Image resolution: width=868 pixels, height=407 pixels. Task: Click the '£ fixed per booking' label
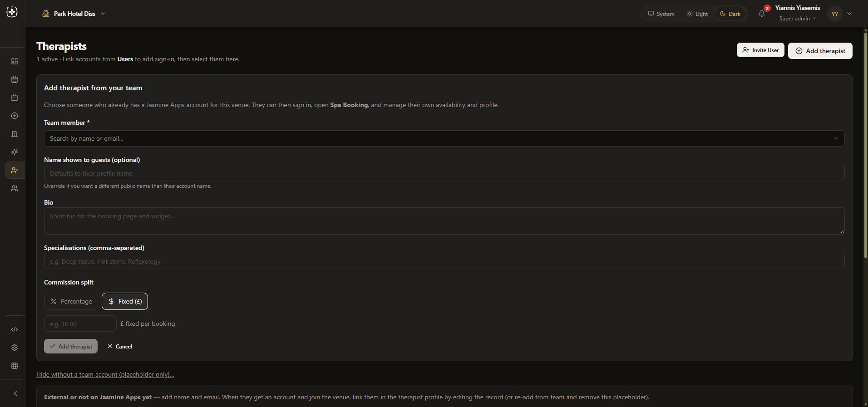point(148,324)
